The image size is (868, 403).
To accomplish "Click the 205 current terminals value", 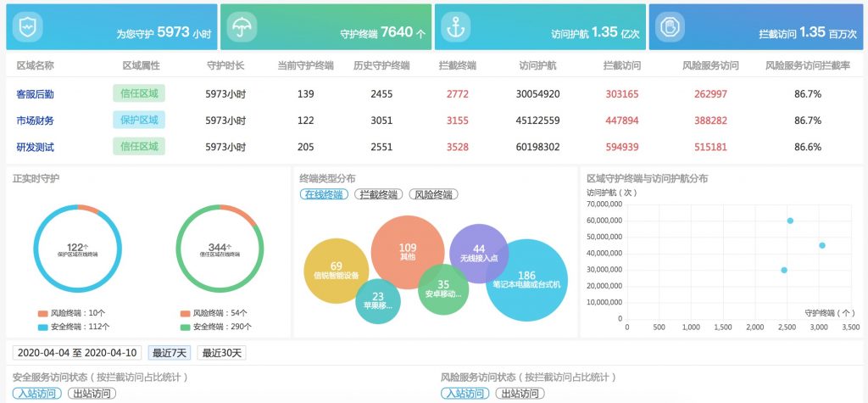I will (x=305, y=147).
